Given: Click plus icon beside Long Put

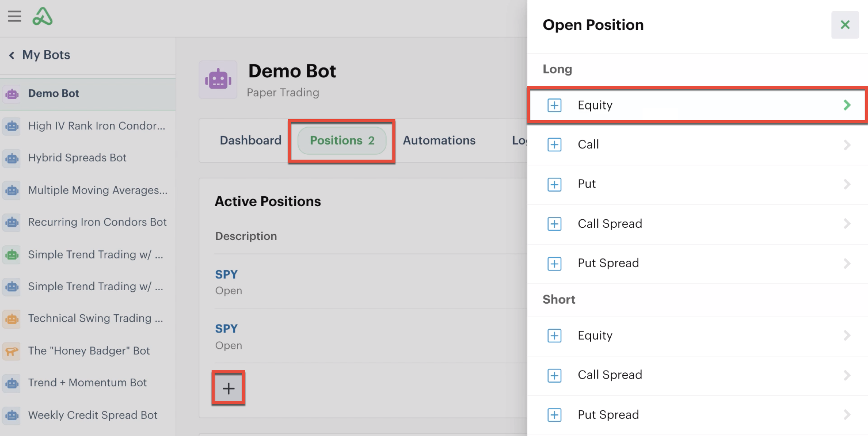Looking at the screenshot, I should click(x=554, y=185).
